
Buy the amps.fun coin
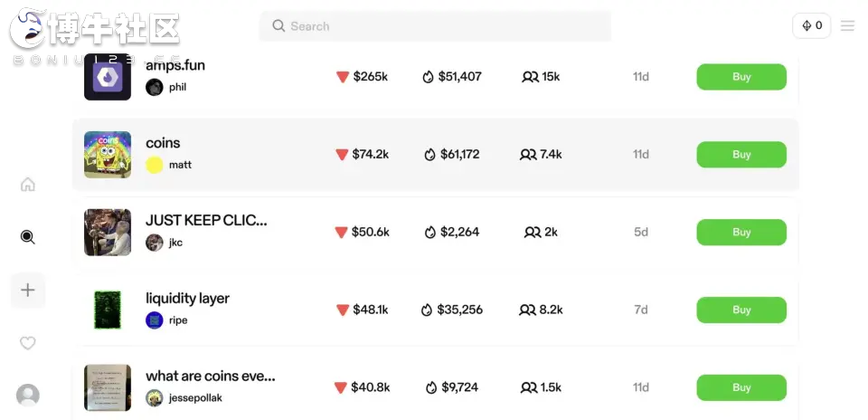point(741,76)
